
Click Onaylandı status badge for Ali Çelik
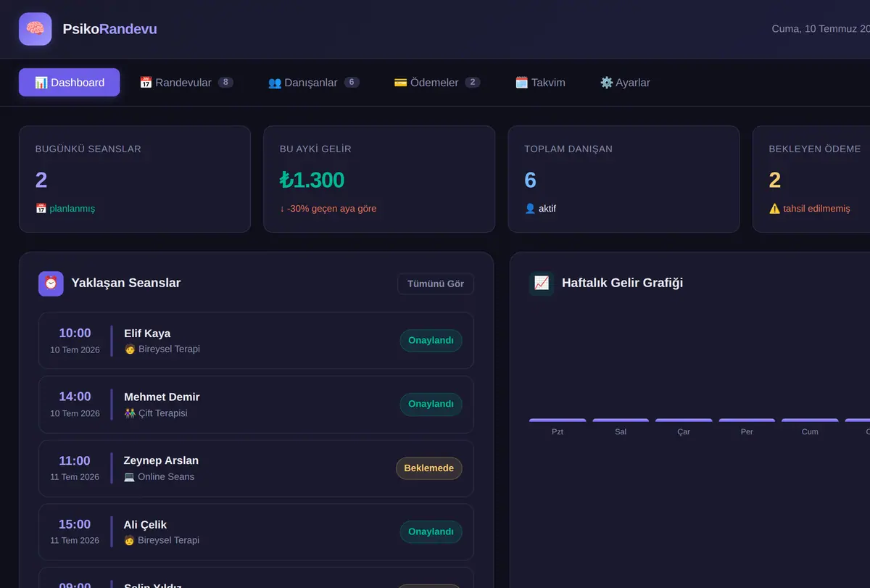click(x=431, y=531)
